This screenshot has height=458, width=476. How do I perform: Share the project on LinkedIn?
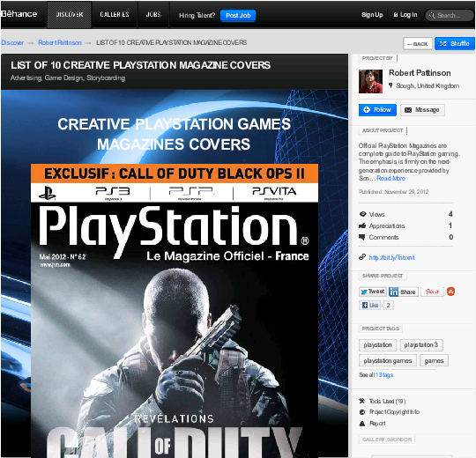(x=404, y=292)
